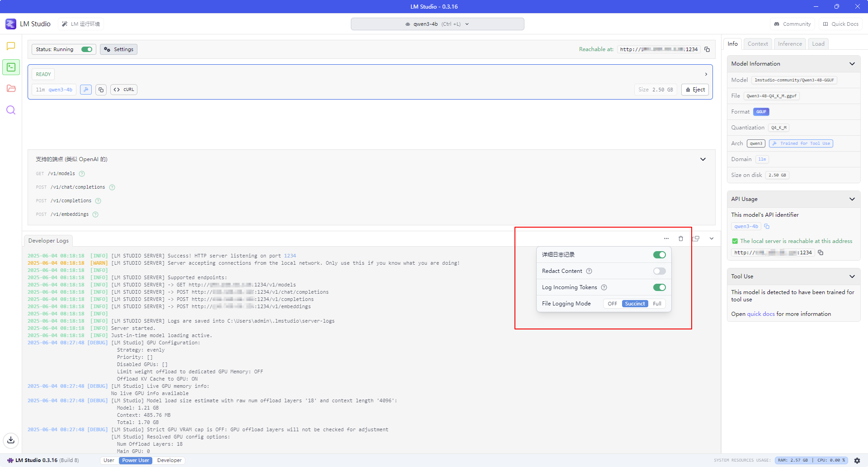Click the READY status badge

coord(43,74)
